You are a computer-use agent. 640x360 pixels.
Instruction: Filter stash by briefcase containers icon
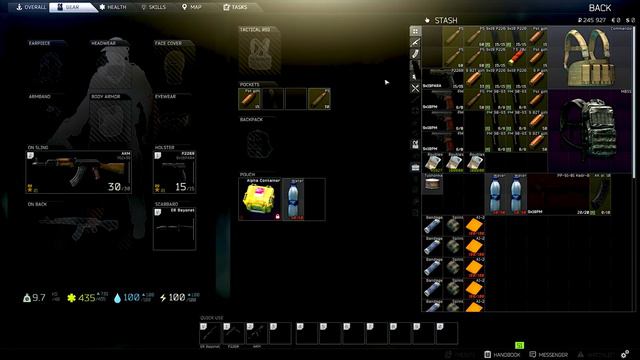(415, 167)
